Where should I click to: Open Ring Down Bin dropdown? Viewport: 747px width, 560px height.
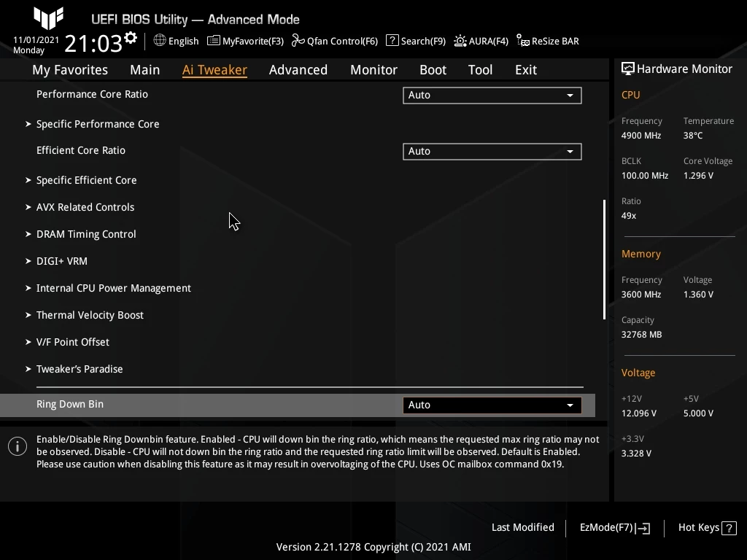tap(492, 405)
